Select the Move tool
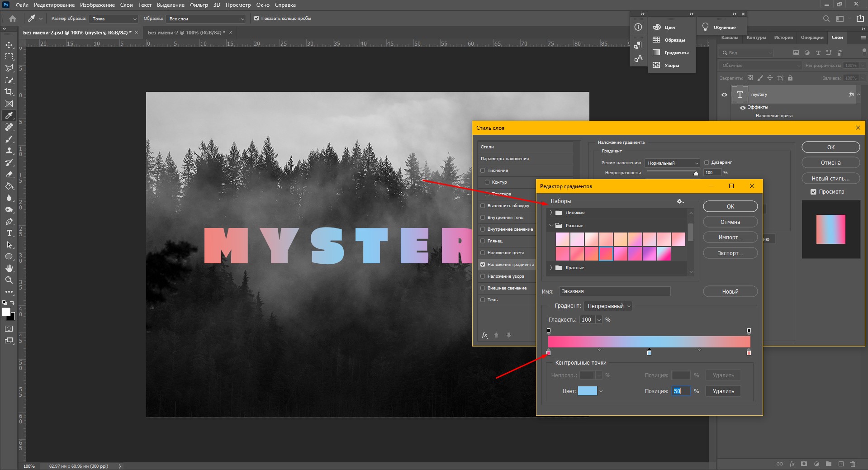 (x=9, y=45)
